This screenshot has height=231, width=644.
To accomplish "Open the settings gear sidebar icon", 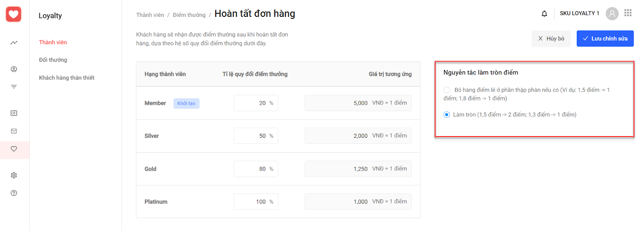I will 14,176.
